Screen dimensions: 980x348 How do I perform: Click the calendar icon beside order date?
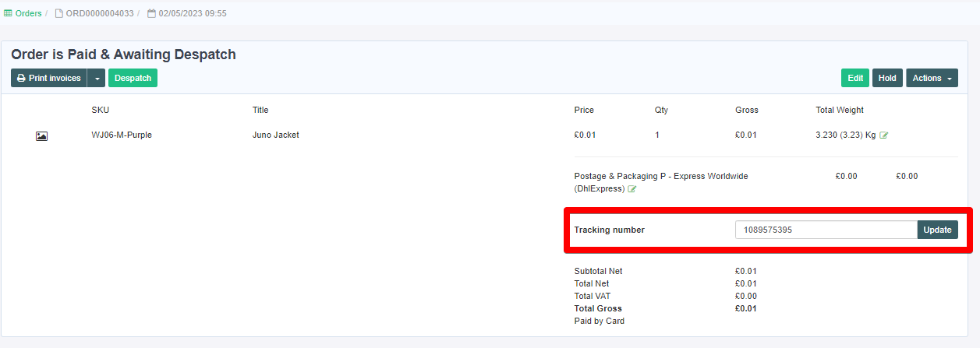click(151, 13)
